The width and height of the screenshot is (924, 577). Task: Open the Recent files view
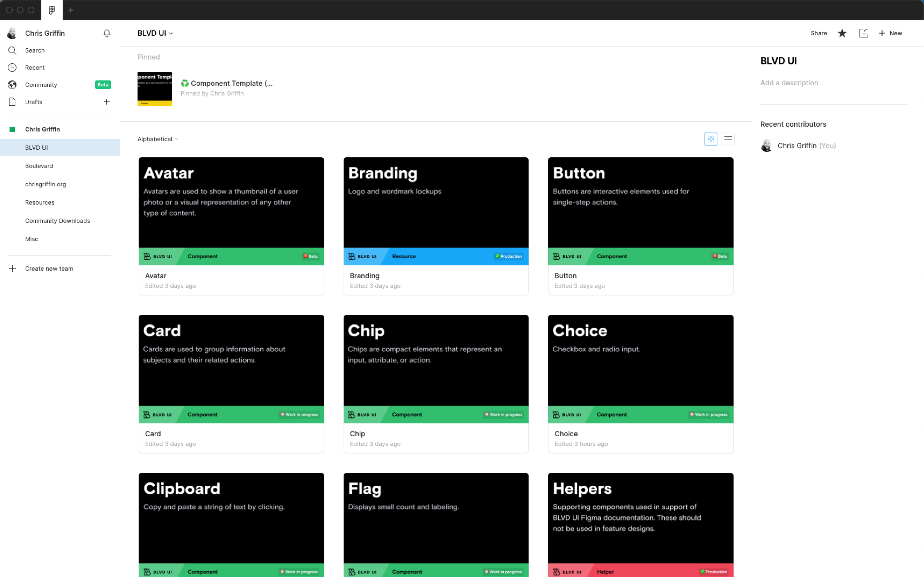click(x=35, y=67)
